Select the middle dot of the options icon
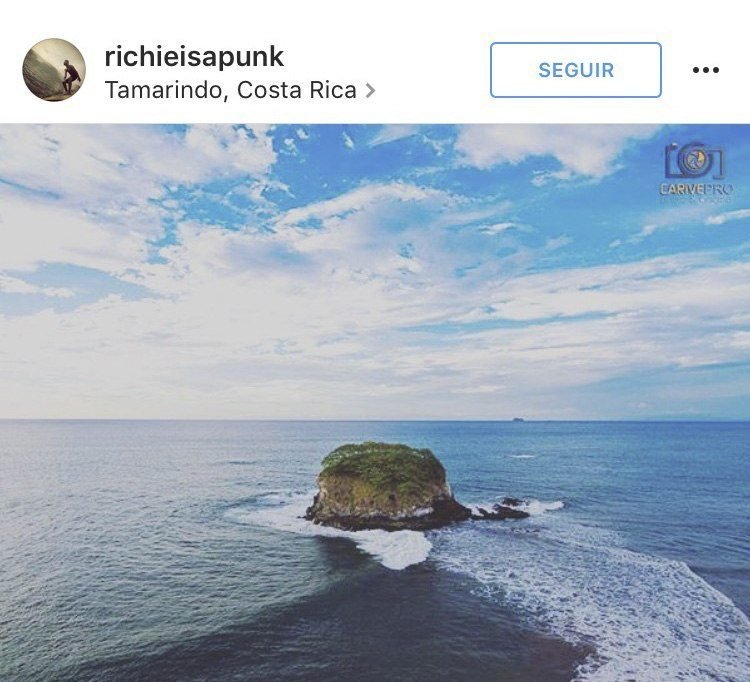 click(706, 70)
